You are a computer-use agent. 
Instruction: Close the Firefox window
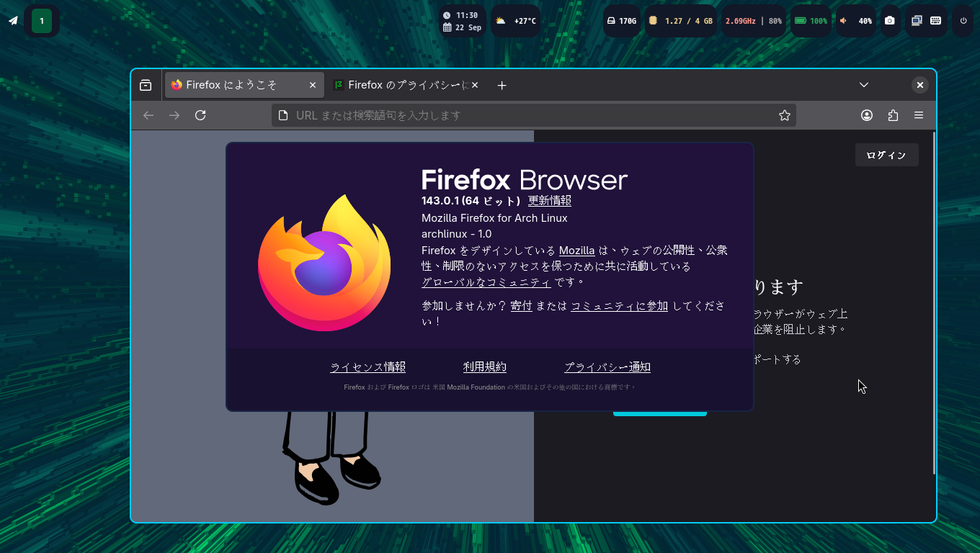click(920, 85)
